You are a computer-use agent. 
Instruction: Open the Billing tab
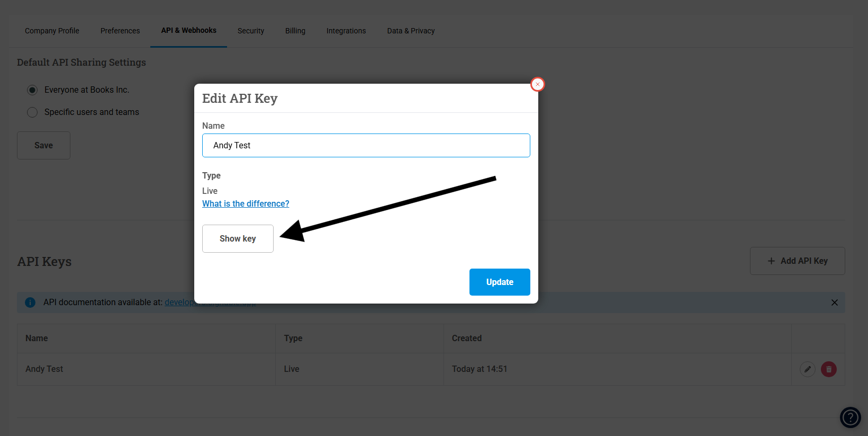tap(295, 31)
